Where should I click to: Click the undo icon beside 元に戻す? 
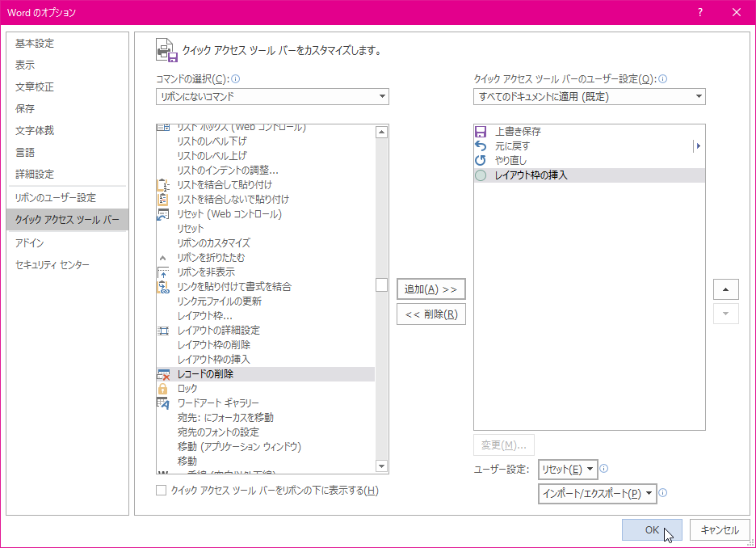coord(481,145)
